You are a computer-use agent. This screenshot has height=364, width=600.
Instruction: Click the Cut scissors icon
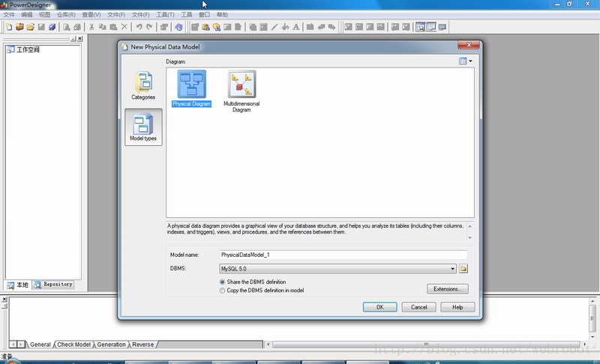(x=91, y=27)
